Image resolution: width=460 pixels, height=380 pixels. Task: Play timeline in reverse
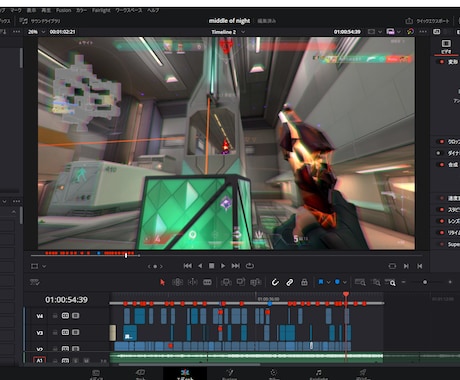(x=200, y=266)
